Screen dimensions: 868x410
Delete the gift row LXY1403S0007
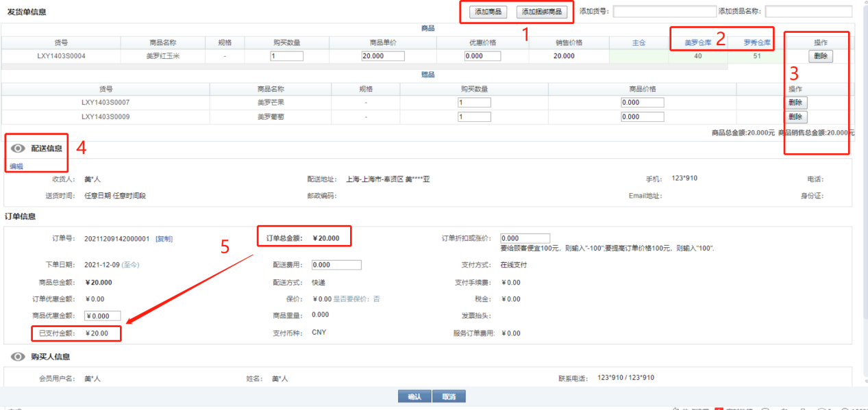(x=795, y=102)
